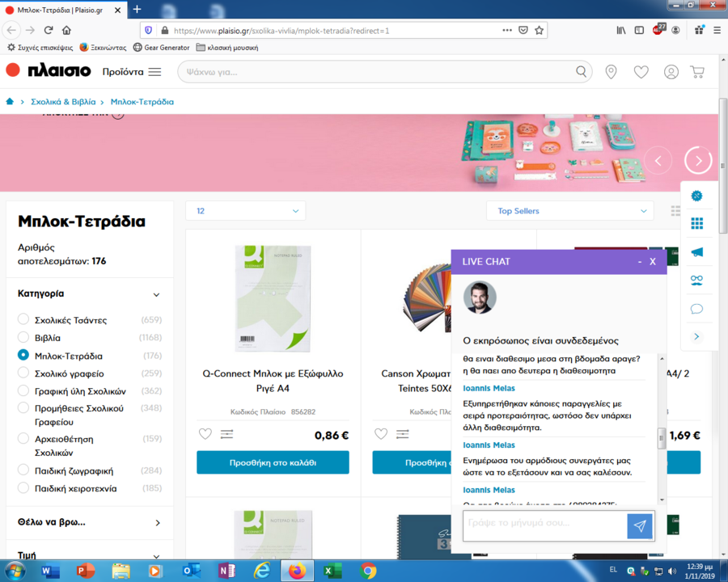Image resolution: width=728 pixels, height=582 pixels.
Task: Select the Σχολικές Τσάντες category radio
Action: pyautogui.click(x=23, y=319)
